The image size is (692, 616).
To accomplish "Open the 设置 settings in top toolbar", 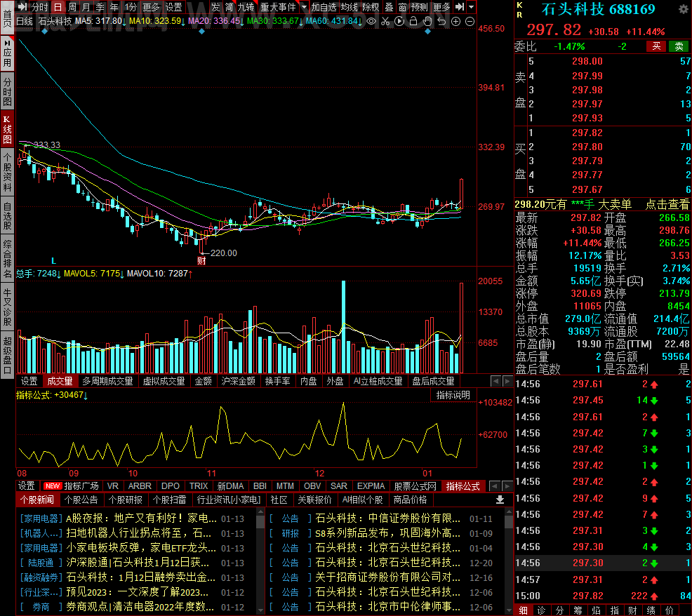I will click(x=173, y=7).
